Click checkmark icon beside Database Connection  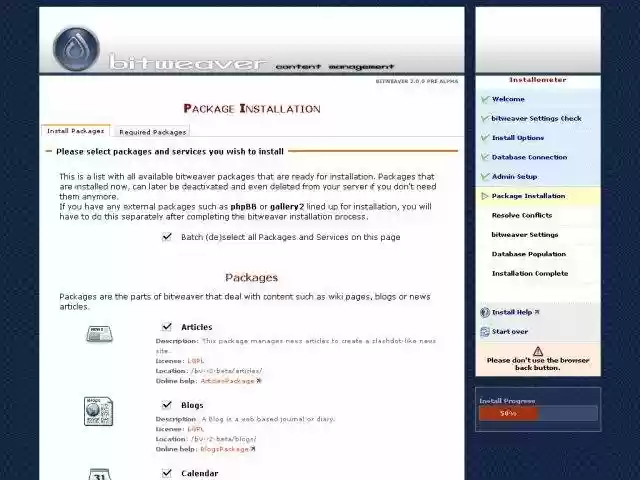click(x=485, y=157)
